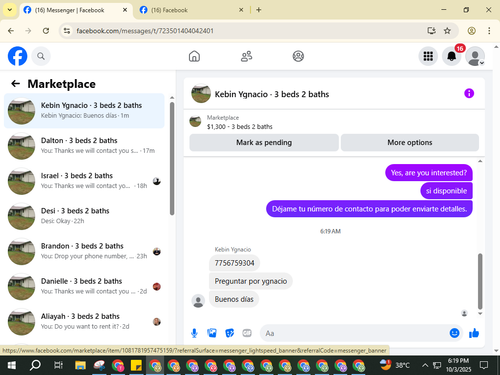
Task: Go to the Home feed icon
Action: (x=194, y=56)
